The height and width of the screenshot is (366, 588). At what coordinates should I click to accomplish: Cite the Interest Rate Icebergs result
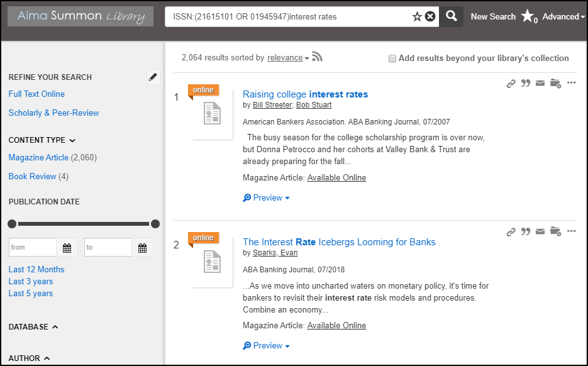pos(526,231)
